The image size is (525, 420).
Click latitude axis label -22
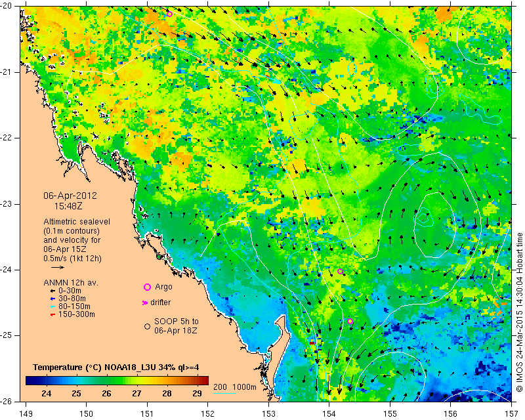point(7,138)
